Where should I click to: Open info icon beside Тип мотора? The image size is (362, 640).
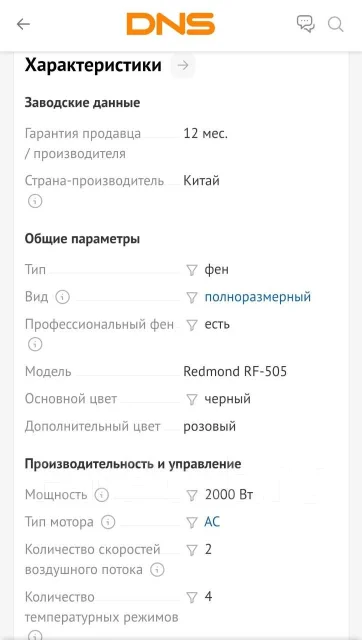[x=108, y=522]
